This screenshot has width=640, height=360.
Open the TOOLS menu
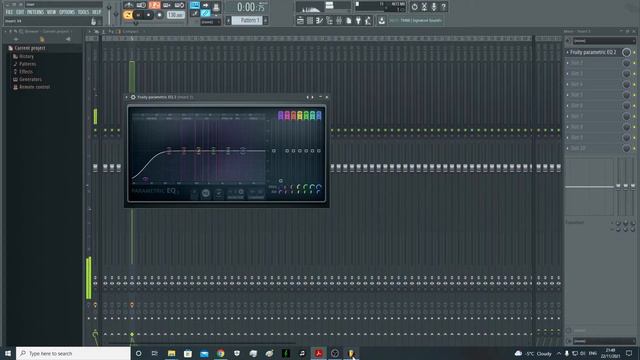pyautogui.click(x=83, y=12)
